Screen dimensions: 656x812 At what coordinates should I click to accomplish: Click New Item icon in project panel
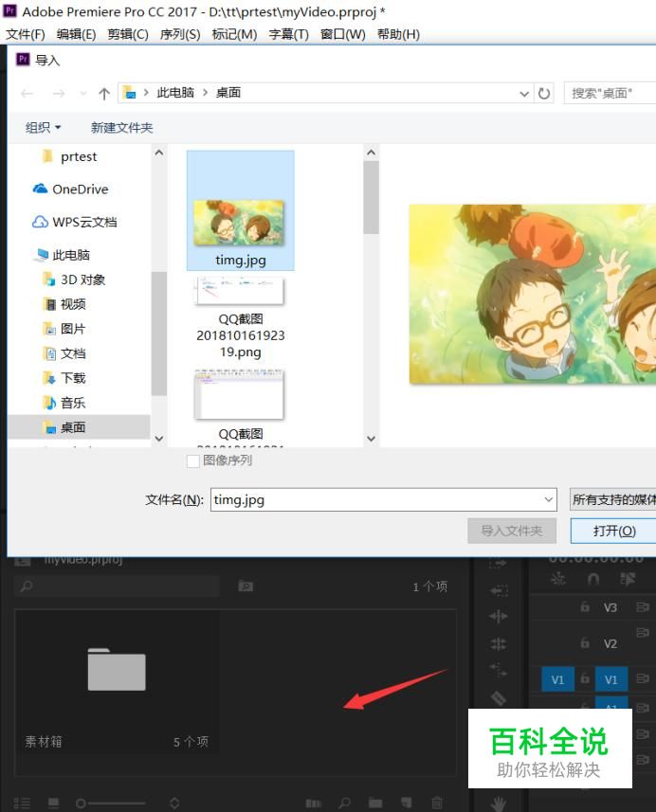coord(407,803)
